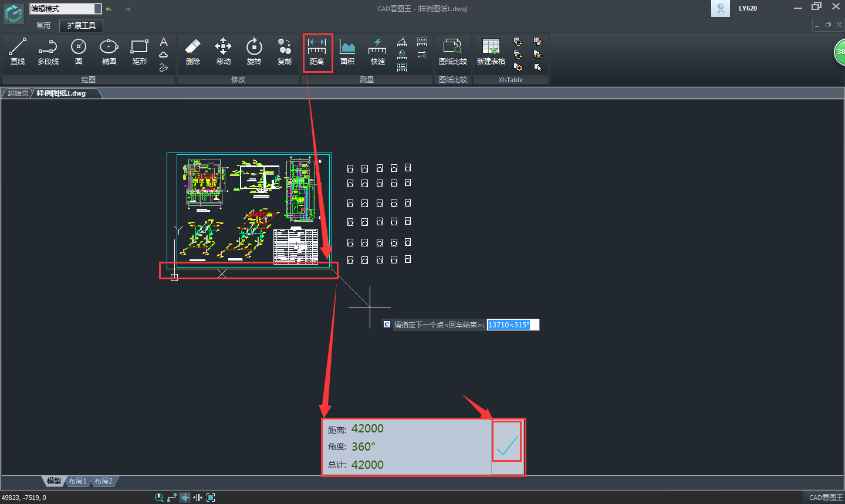Create a table with 新建表格

tap(491, 51)
